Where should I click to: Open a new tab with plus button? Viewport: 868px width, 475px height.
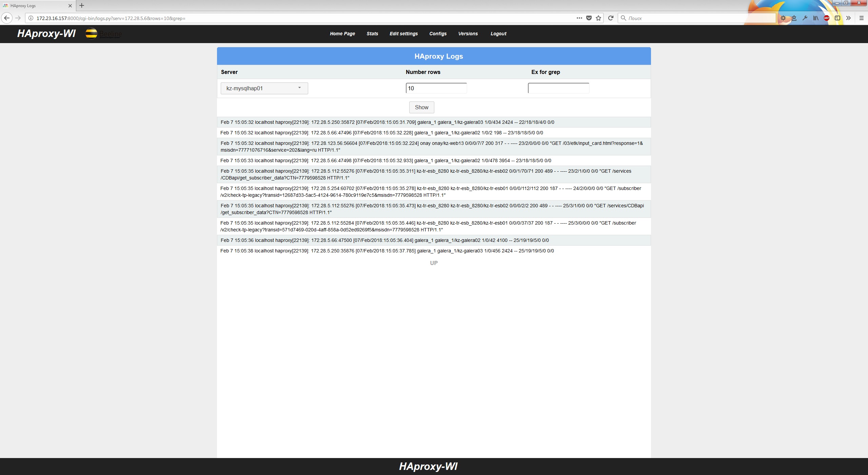pos(82,5)
